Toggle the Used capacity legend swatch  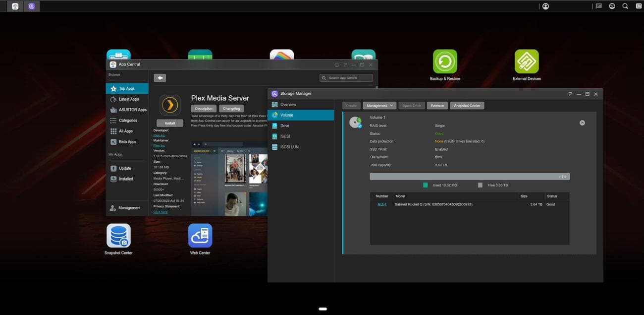tap(425, 185)
